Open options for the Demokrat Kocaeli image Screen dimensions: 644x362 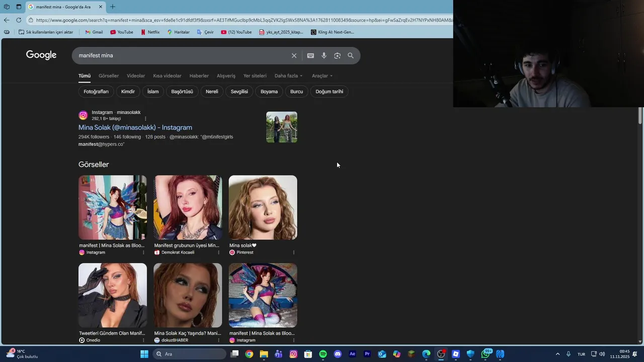[218, 252]
